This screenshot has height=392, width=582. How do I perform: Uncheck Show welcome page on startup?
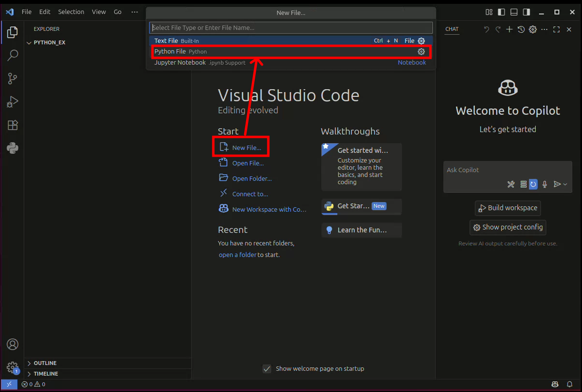tap(267, 369)
